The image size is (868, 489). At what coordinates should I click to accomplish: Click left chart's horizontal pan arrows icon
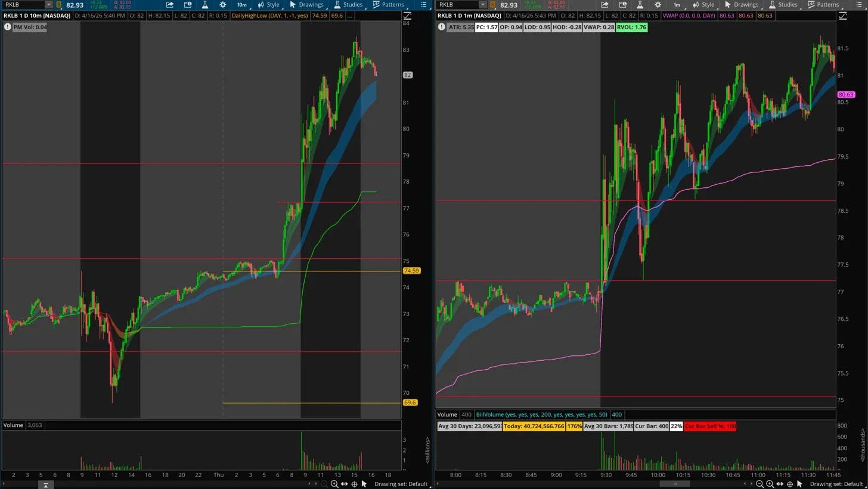345,484
